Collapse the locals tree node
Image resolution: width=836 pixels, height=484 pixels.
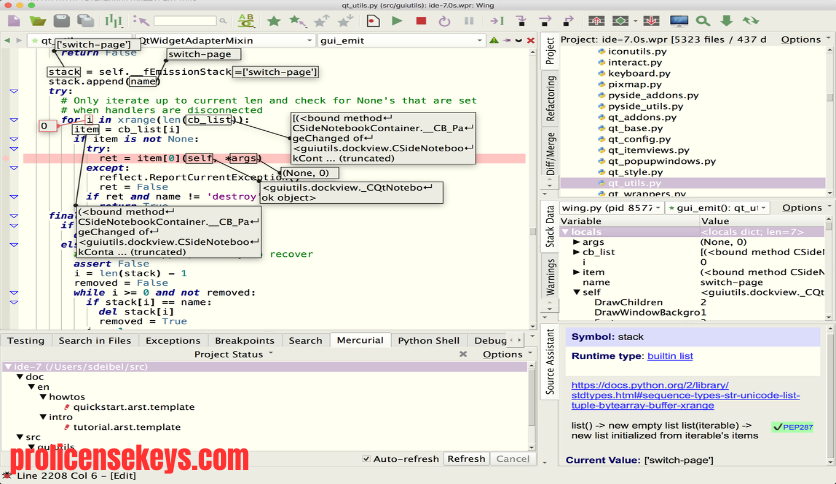[565, 232]
